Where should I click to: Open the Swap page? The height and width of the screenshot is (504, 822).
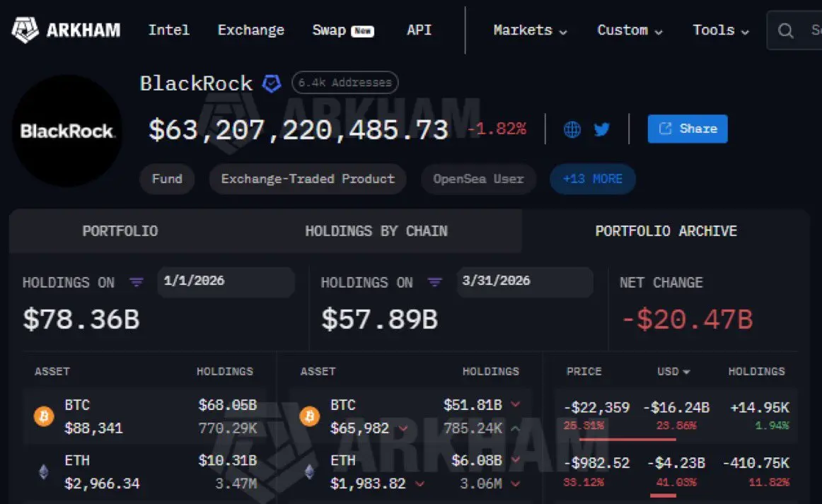[343, 30]
